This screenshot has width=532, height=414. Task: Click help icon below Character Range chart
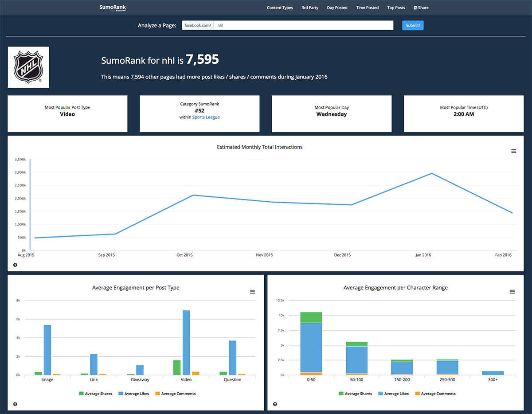pyautogui.click(x=275, y=404)
